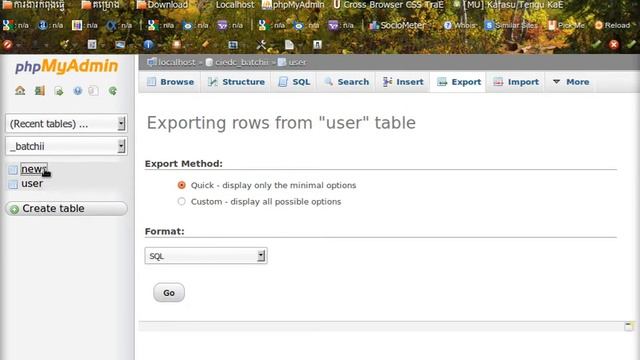Switch to the SQL tab
This screenshot has height=360, width=640.
tap(294, 82)
